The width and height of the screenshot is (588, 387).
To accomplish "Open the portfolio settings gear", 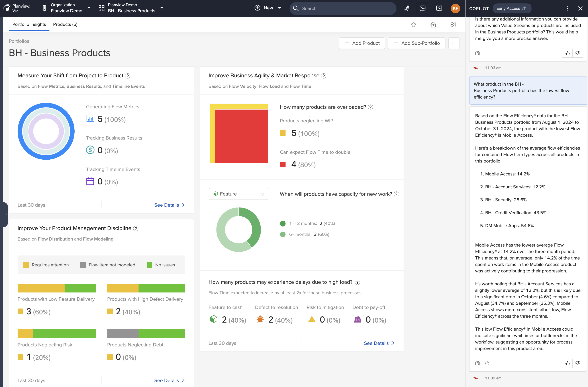I will tap(453, 25).
